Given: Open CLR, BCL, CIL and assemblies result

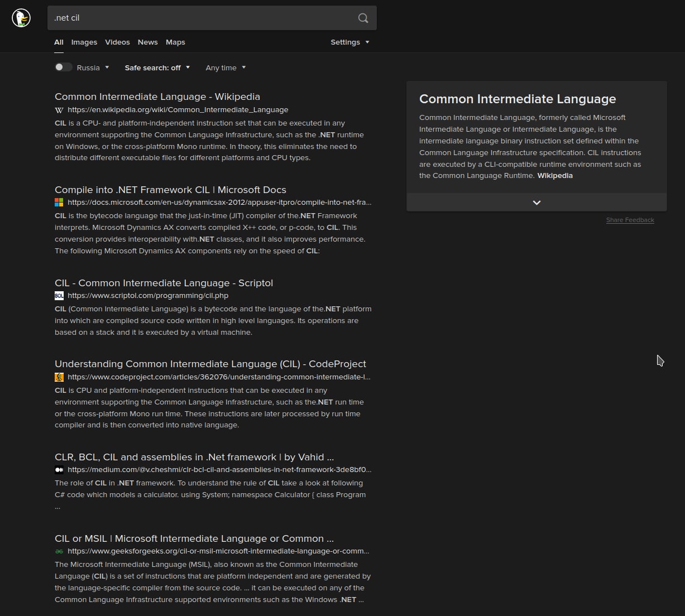Looking at the screenshot, I should click(x=194, y=457).
